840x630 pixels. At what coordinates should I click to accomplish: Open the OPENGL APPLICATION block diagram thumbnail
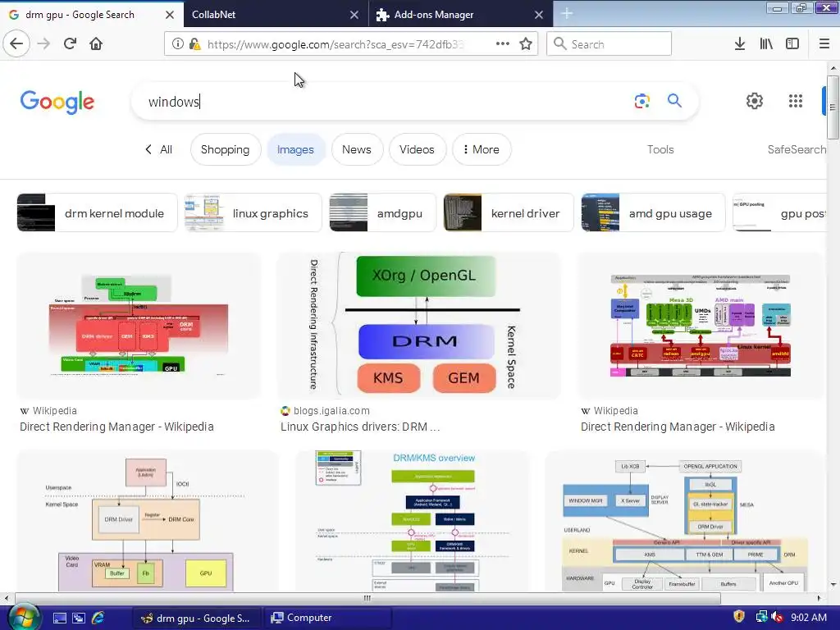pyautogui.click(x=684, y=521)
